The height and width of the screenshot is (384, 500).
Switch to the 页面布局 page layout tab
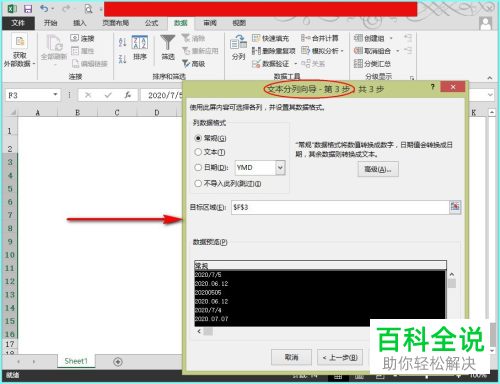click(x=115, y=23)
